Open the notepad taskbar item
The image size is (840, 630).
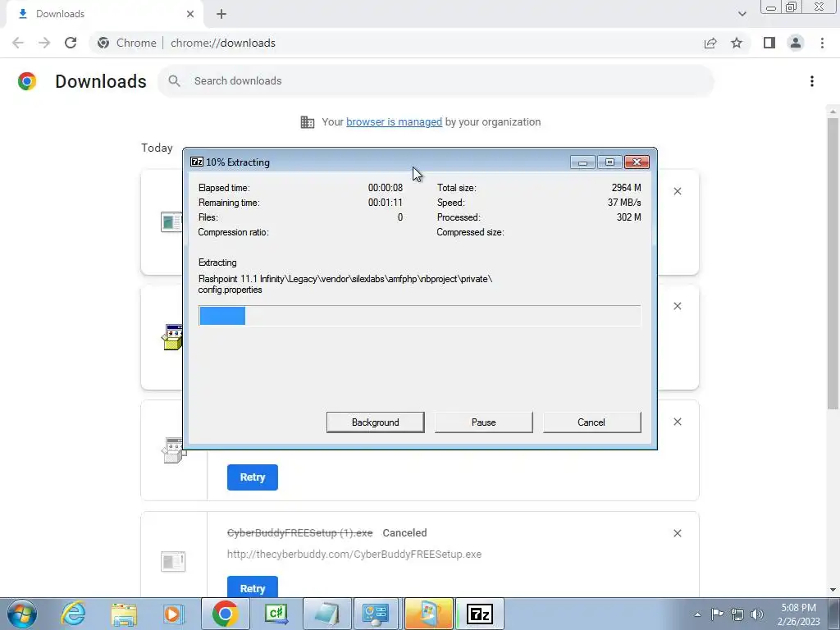[x=327, y=614]
